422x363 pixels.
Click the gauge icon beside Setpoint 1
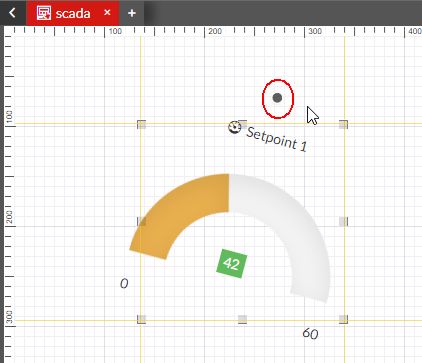click(234, 127)
